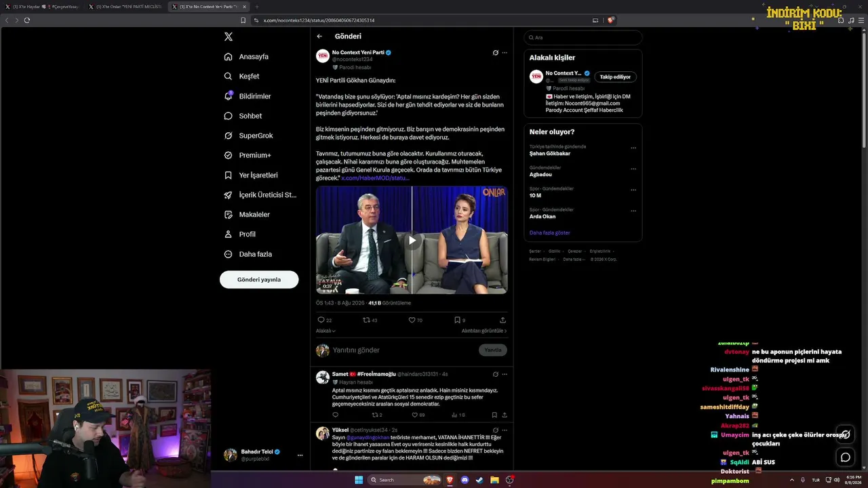Click Grok icon on No Context Yeni Parti post
The image size is (868, 488).
496,52
